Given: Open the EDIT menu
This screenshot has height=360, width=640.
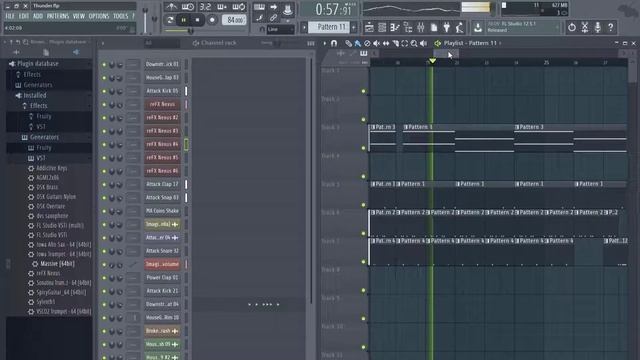Looking at the screenshot, I should [x=24, y=16].
